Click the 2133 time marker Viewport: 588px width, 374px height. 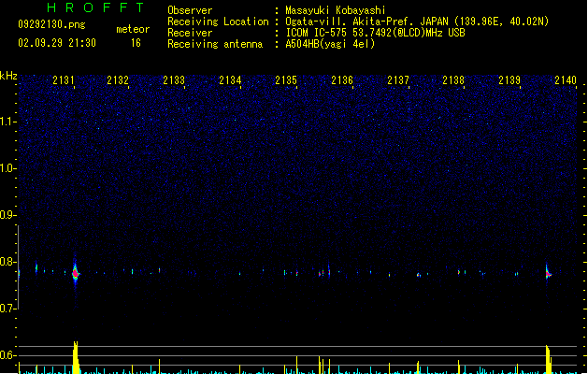click(x=174, y=80)
